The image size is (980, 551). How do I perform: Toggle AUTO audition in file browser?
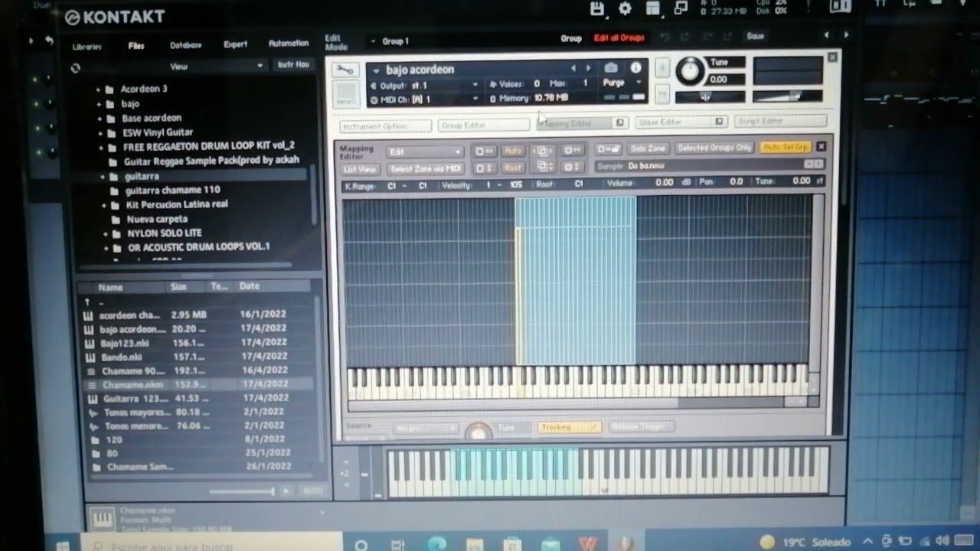point(312,491)
